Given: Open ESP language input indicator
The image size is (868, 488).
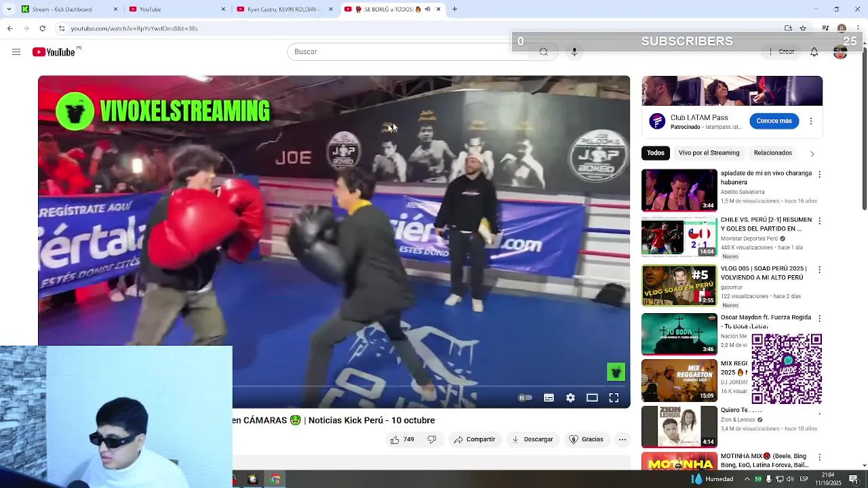Looking at the screenshot, I should pos(804,479).
